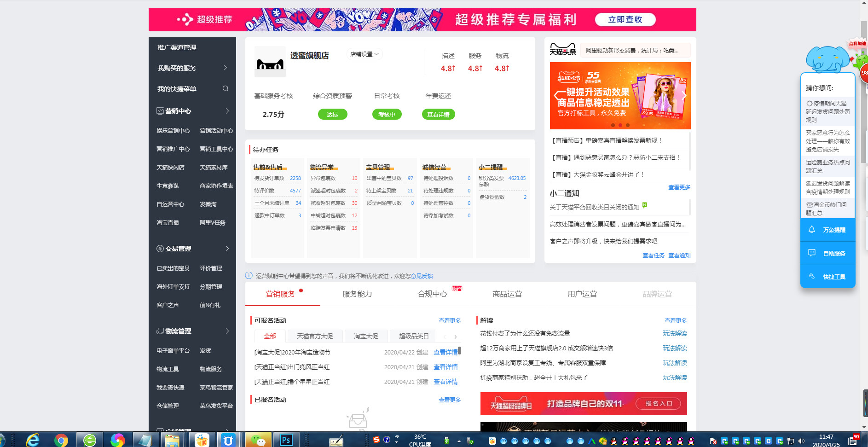Click next arrow on the 天猫头条 banner

click(684, 95)
